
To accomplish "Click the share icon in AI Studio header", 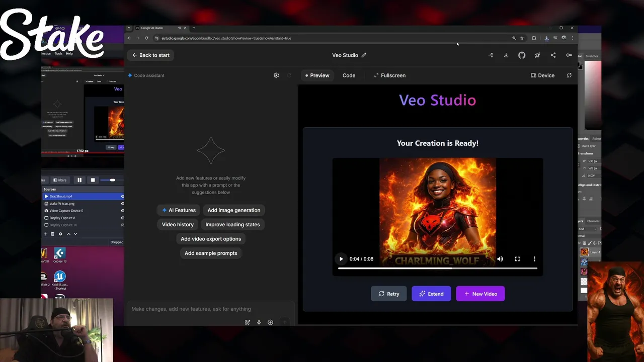I will pyautogui.click(x=553, y=55).
